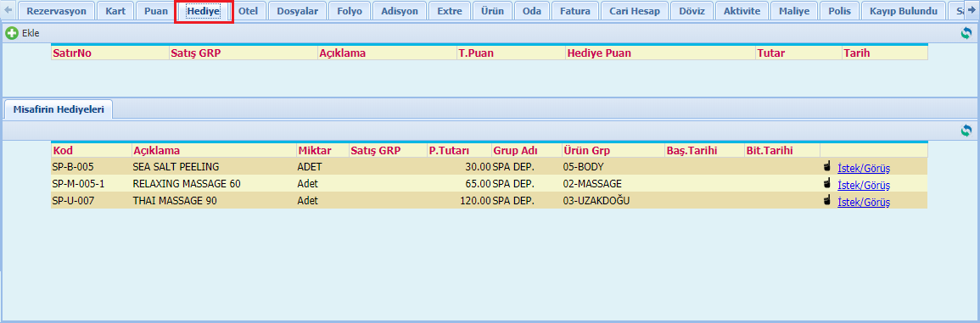
Task: Click hand icon for THAI MASSAGE 90
Action: click(827, 201)
